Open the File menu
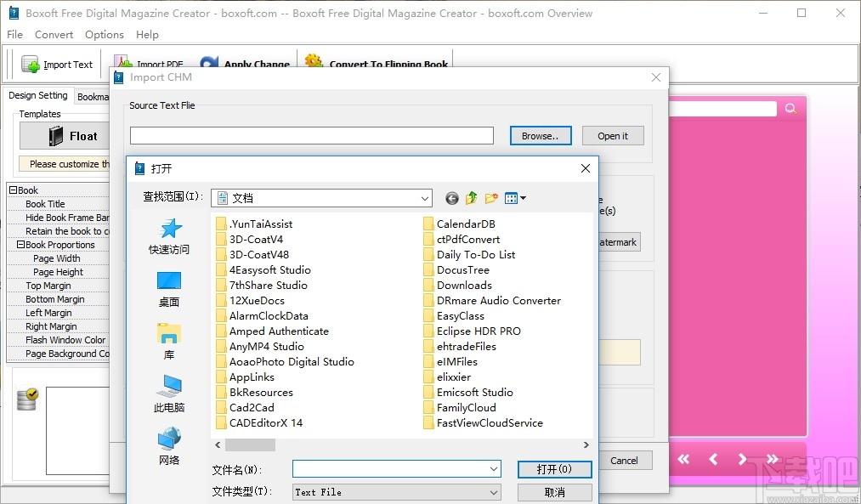Image resolution: width=861 pixels, height=504 pixels. point(14,35)
